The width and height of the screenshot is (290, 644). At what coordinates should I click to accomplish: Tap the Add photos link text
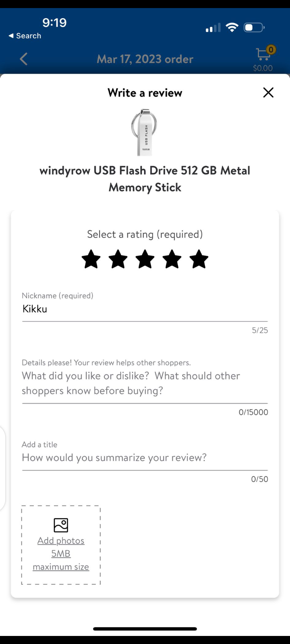click(61, 541)
